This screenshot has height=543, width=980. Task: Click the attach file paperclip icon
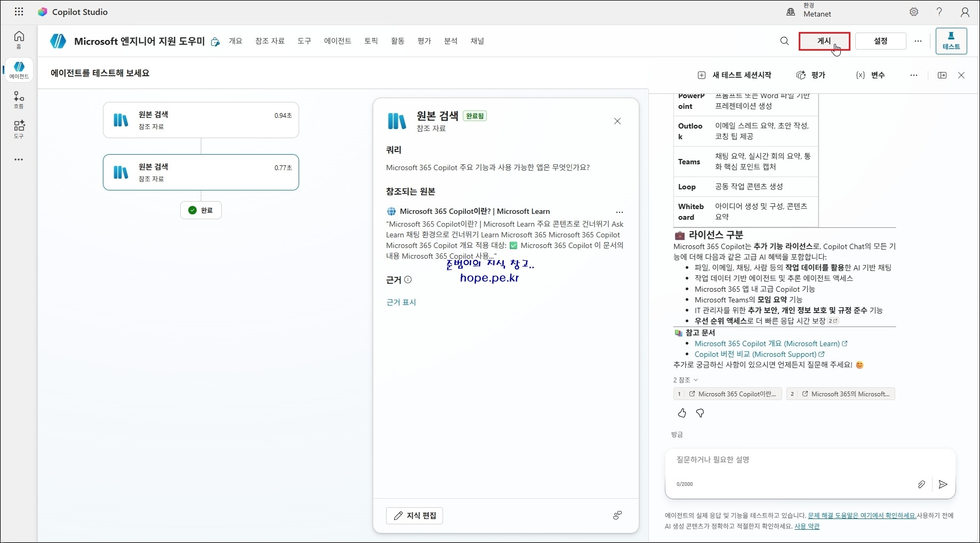click(921, 484)
